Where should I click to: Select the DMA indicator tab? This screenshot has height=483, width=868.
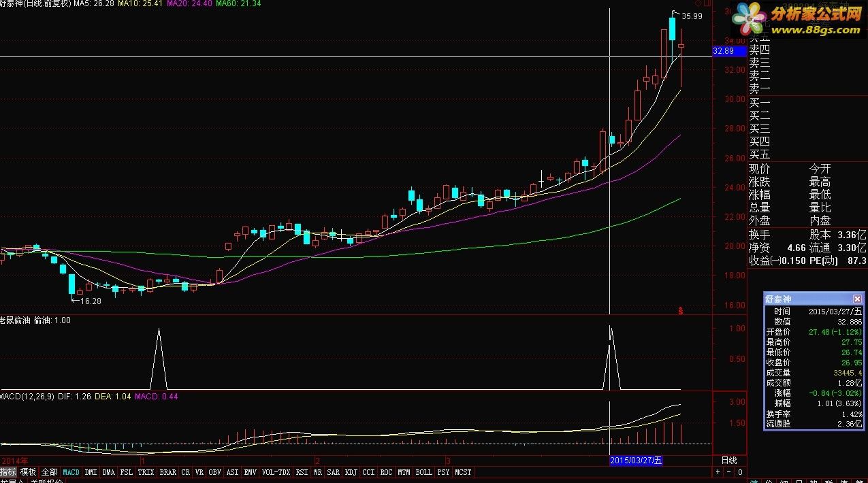tap(109, 471)
